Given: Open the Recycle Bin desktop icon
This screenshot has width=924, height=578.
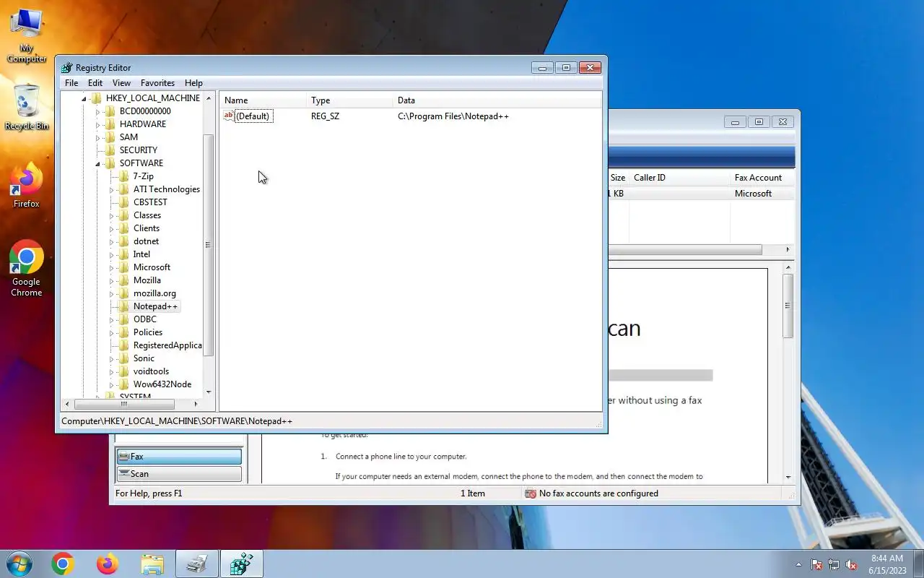Looking at the screenshot, I should [27, 107].
